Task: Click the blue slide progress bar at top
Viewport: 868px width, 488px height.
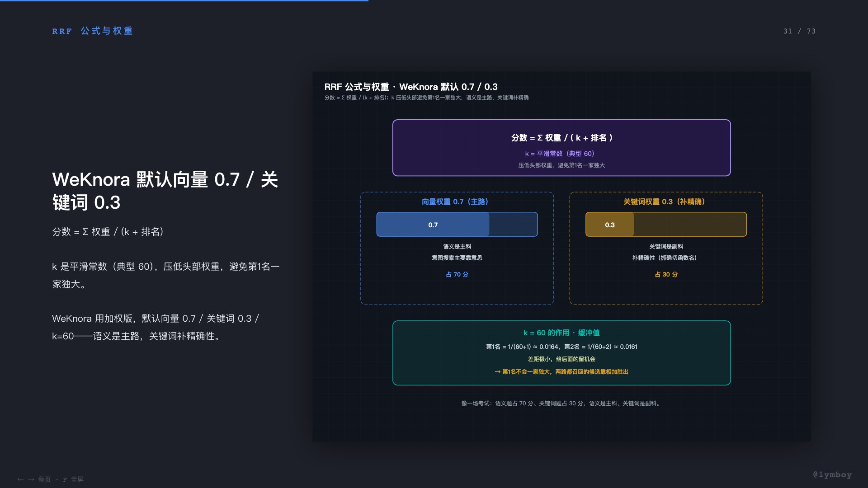Action: (184, 0)
